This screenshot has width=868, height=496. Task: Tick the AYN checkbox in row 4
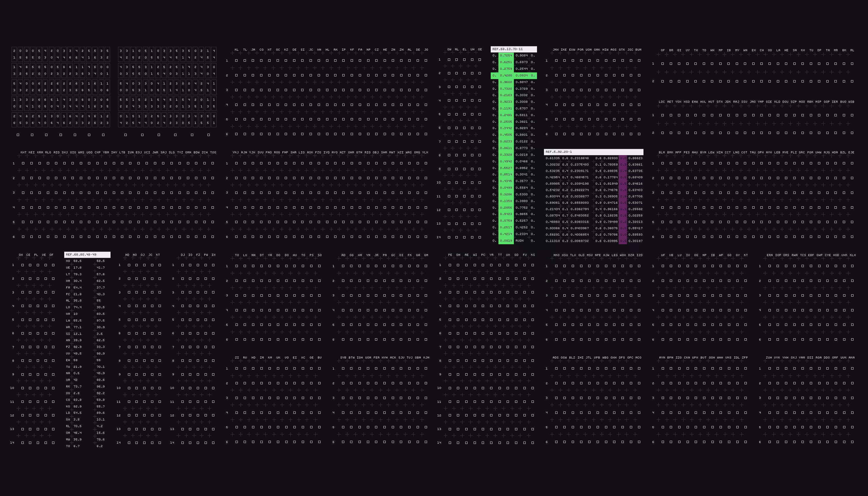[x=663, y=413]
